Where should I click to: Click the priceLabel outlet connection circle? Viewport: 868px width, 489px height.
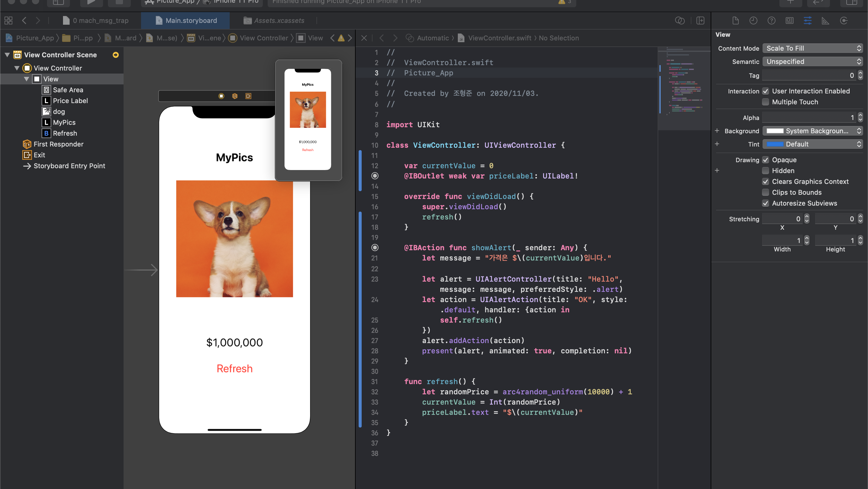click(375, 176)
